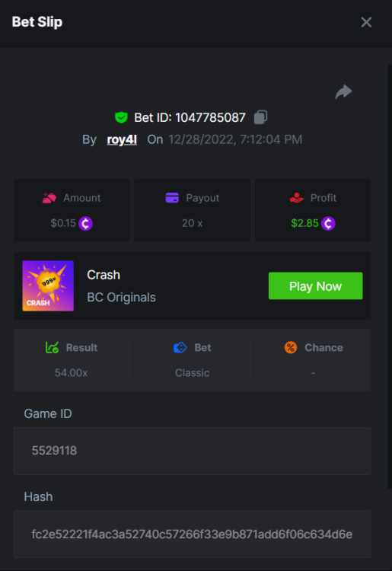Click the Play Now button
This screenshot has height=571, width=392.
click(x=316, y=285)
